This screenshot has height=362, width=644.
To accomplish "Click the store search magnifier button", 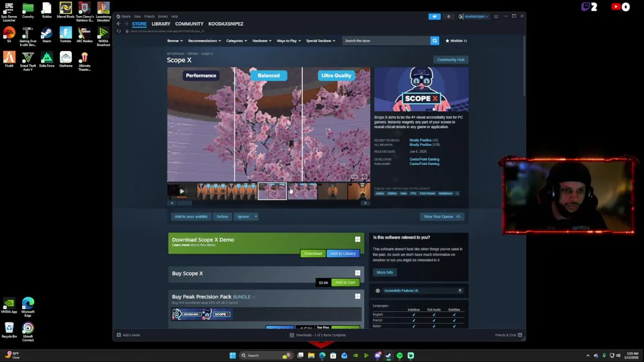I will pyautogui.click(x=435, y=41).
